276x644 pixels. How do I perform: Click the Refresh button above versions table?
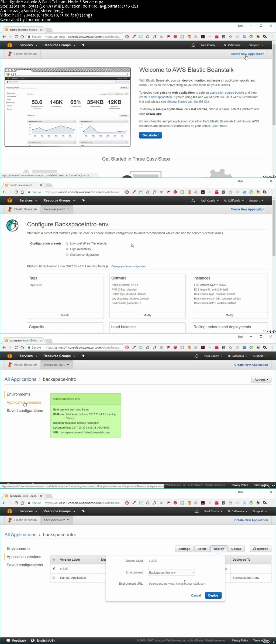[261, 549]
